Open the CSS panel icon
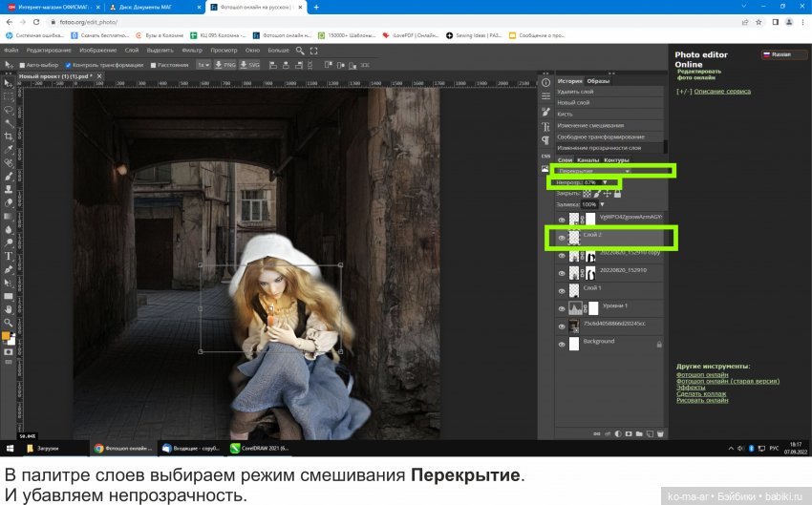The width and height of the screenshot is (812, 505). tap(545, 156)
